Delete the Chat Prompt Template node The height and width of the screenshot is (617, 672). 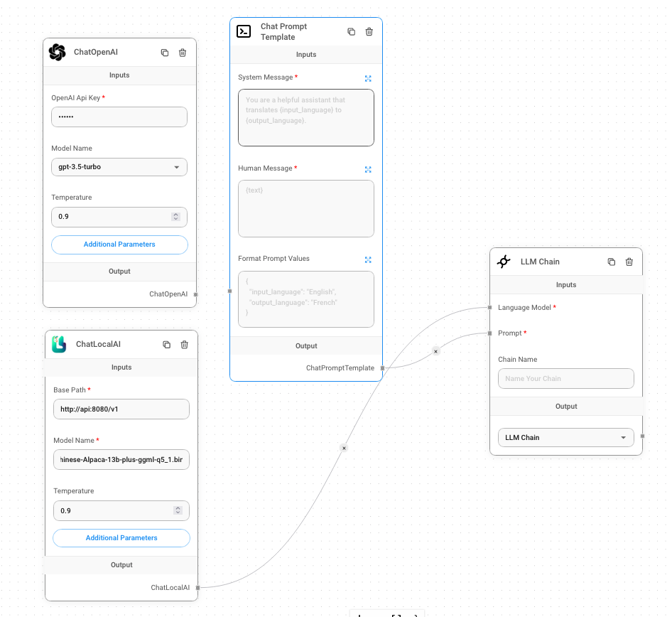point(369,31)
